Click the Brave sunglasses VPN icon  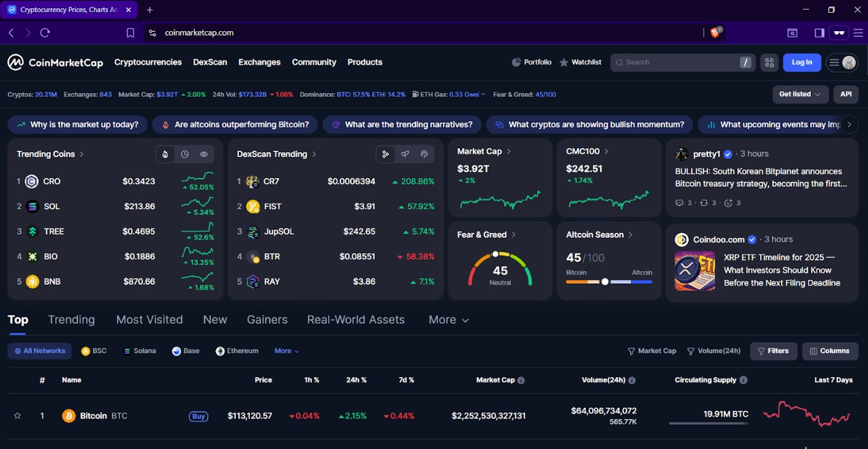839,32
